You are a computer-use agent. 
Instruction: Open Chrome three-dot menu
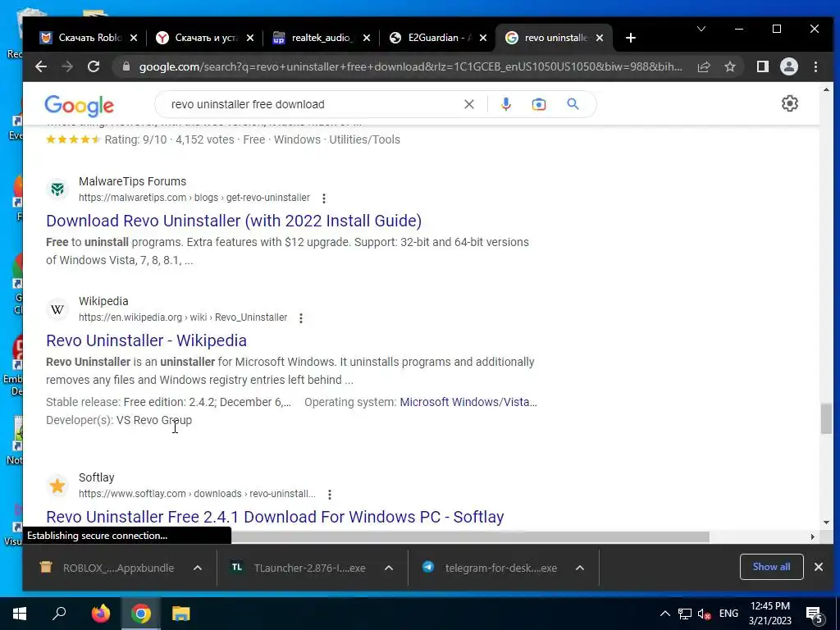tap(815, 66)
